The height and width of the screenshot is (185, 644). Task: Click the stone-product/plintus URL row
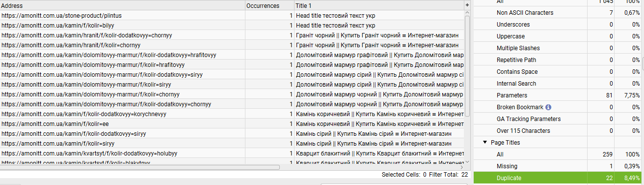232,16
